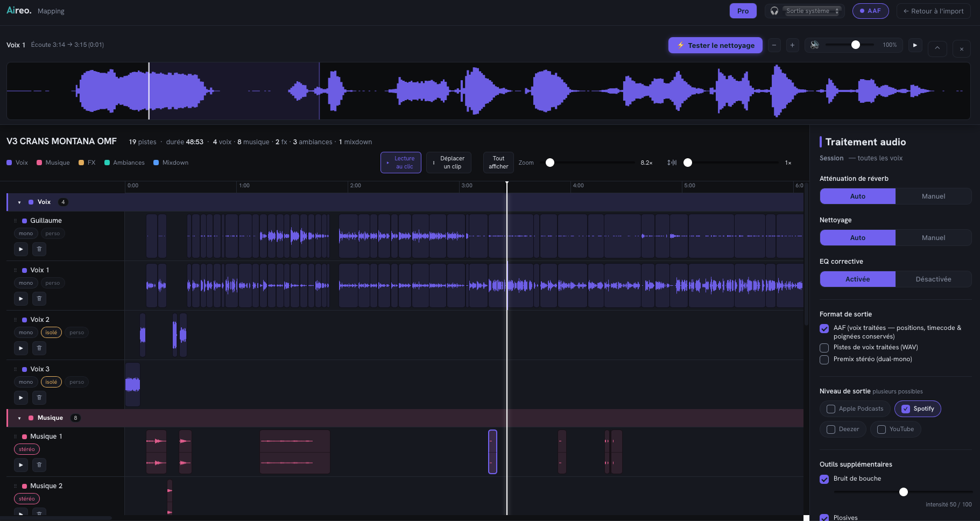Play the Voix 2 track
This screenshot has height=521, width=980.
coord(20,348)
